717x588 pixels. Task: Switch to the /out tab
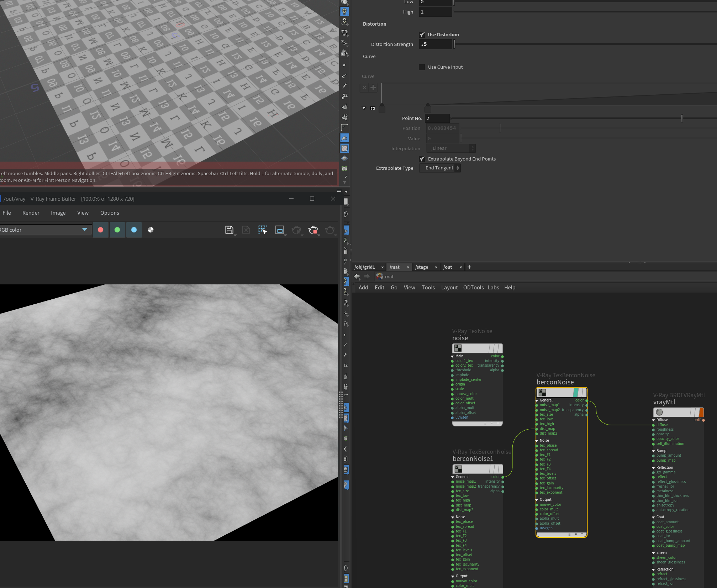coord(448,267)
